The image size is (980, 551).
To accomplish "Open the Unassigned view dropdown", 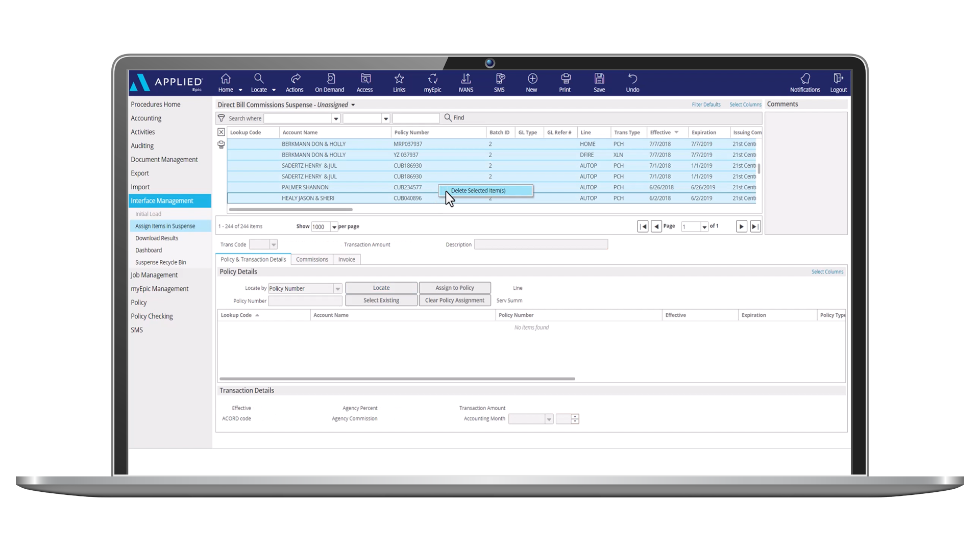I will (x=353, y=105).
